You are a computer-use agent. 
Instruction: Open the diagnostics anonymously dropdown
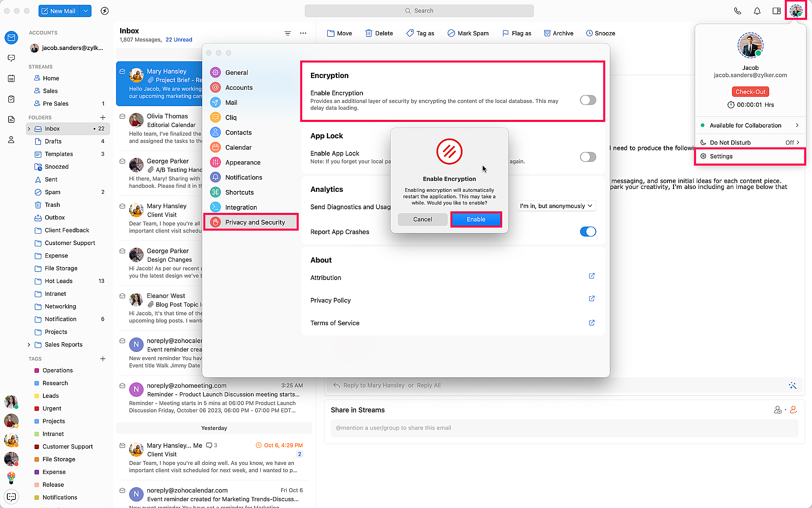[x=556, y=206]
